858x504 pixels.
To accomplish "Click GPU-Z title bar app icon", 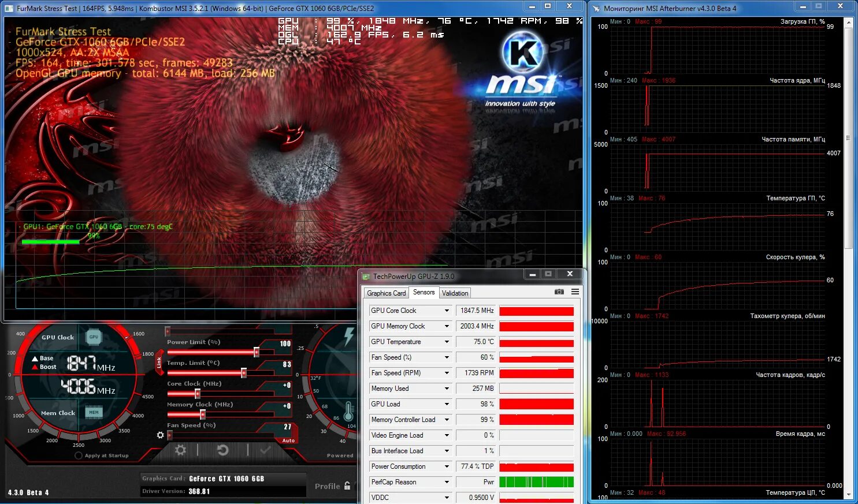I will coord(366,277).
